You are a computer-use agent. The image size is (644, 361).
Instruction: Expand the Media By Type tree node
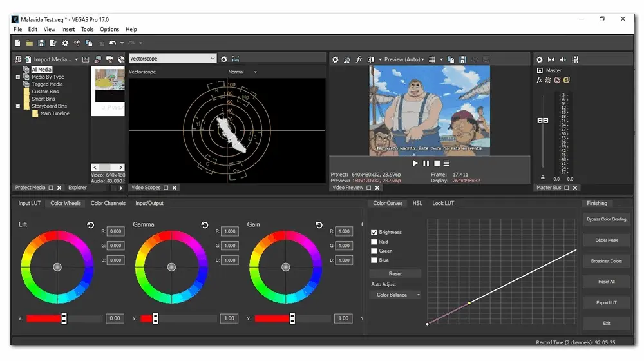pos(18,77)
